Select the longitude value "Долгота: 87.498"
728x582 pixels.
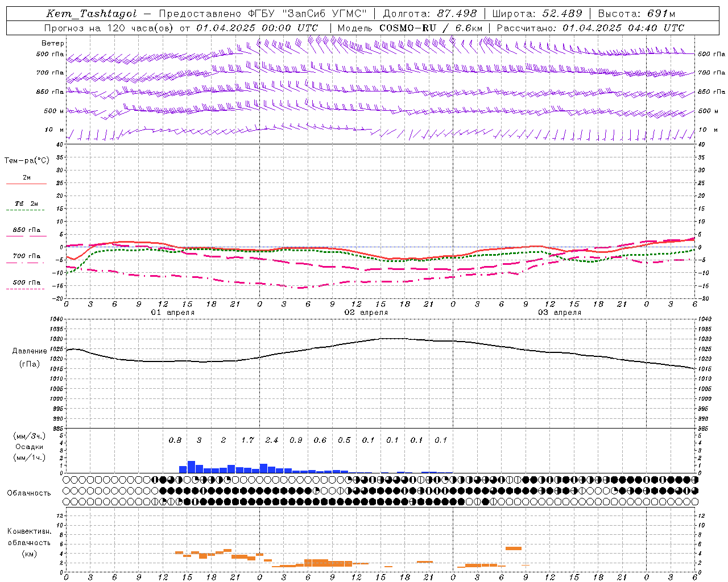point(429,14)
